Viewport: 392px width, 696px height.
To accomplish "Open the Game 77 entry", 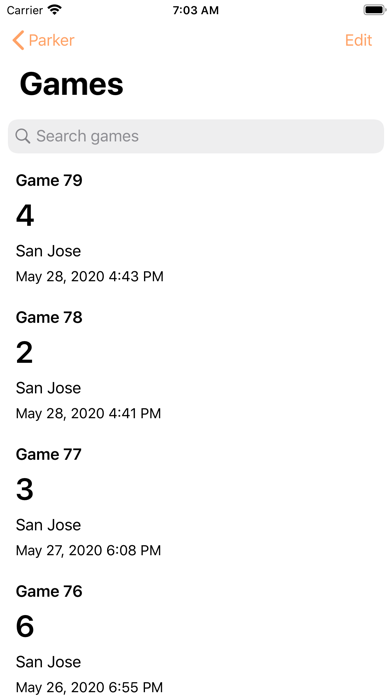I will click(196, 502).
